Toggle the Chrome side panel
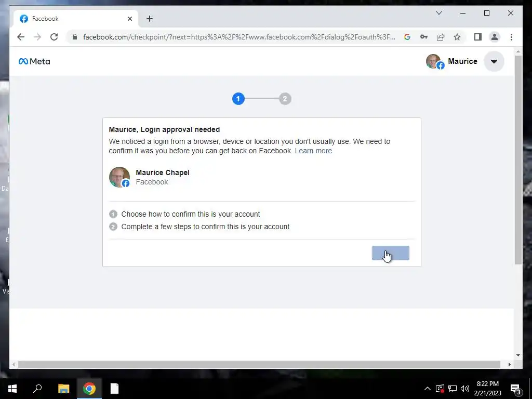Viewport: 532px width, 399px height. point(478,37)
